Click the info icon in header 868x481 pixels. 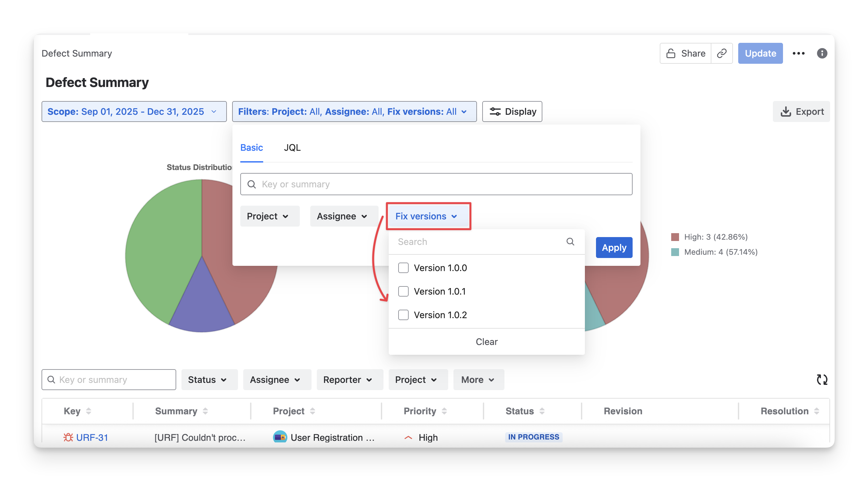click(822, 53)
